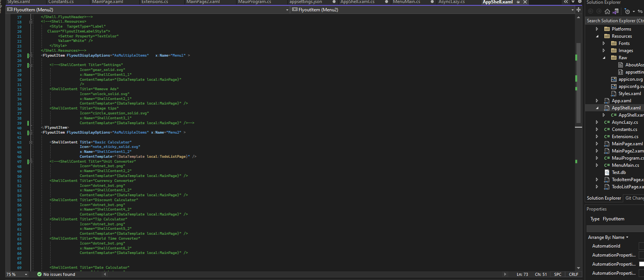Collapse the AppShell.xaml node
Screen dimensions: 644x280
click(x=597, y=108)
